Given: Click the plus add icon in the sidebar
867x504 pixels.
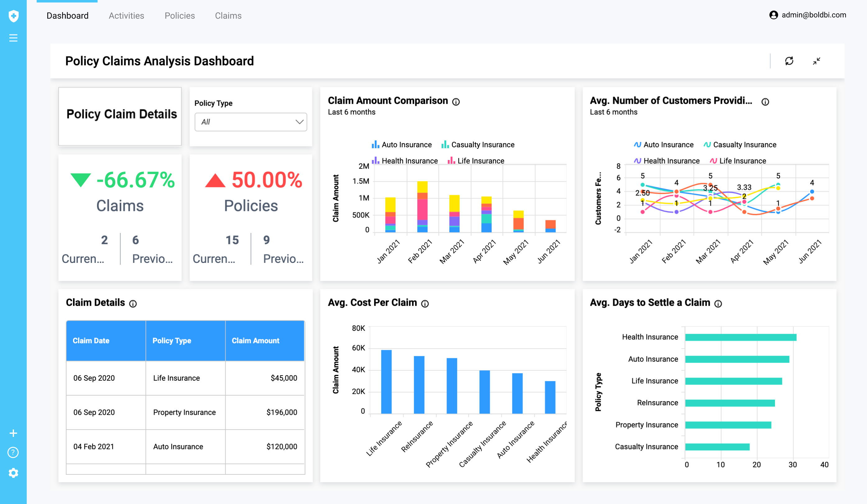Looking at the screenshot, I should point(13,433).
